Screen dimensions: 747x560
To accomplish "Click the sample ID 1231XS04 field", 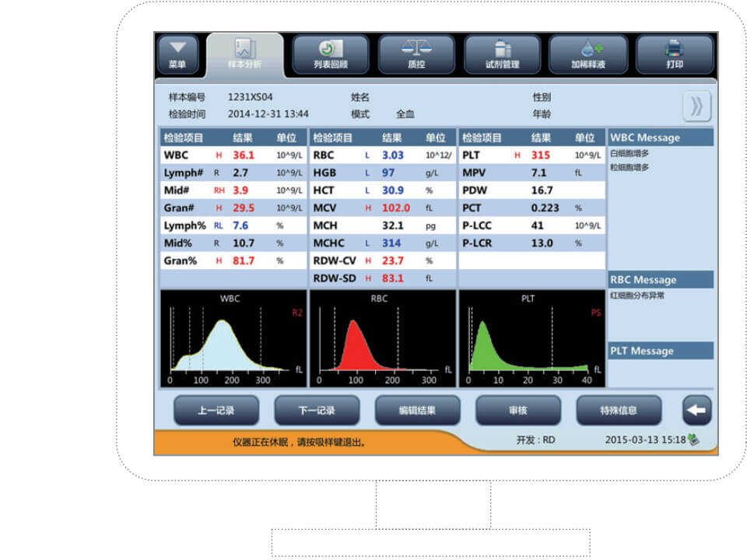I will click(x=251, y=97).
